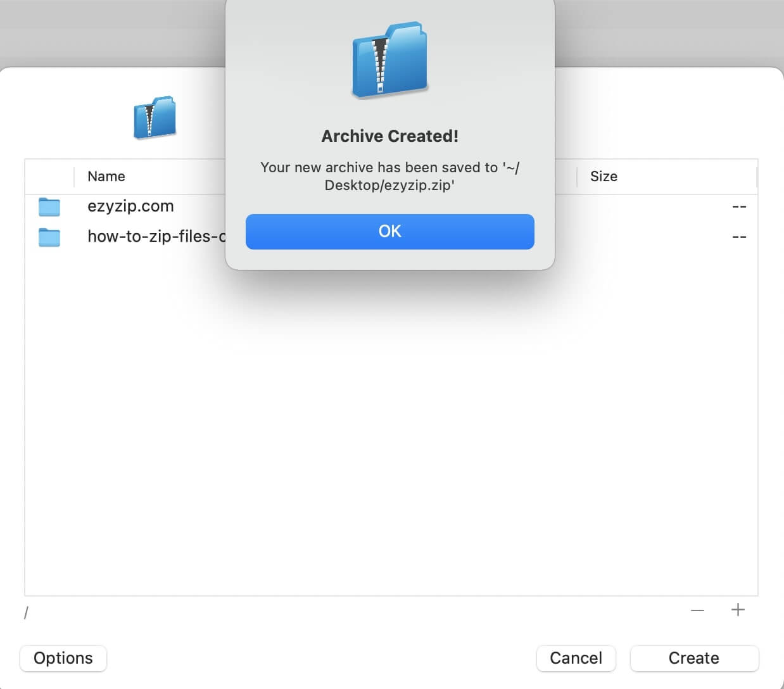Click the zipper folder icon in the alert
784x689 pixels.
click(x=389, y=60)
